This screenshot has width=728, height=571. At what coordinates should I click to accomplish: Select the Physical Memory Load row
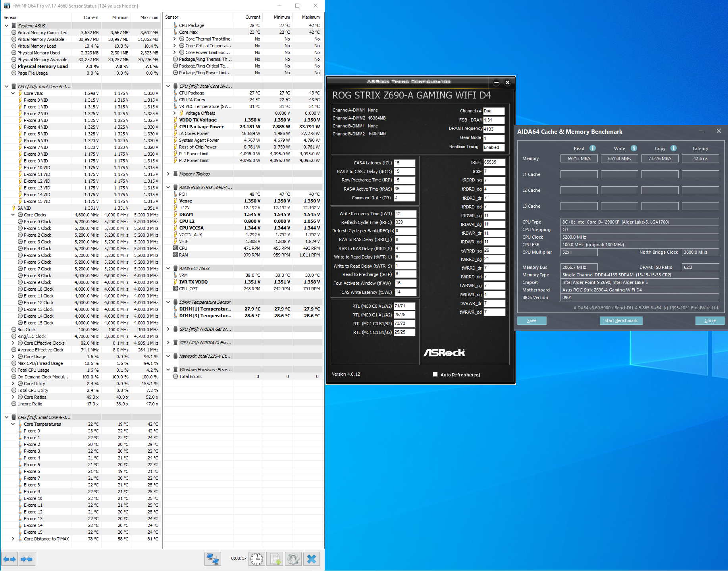coord(81,66)
